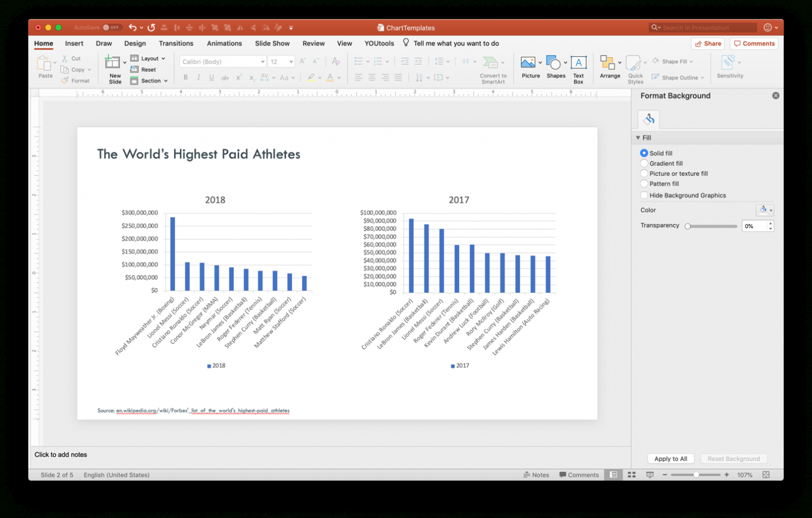Click the Cut scissors icon
The width and height of the screenshot is (812, 518).
[65, 58]
